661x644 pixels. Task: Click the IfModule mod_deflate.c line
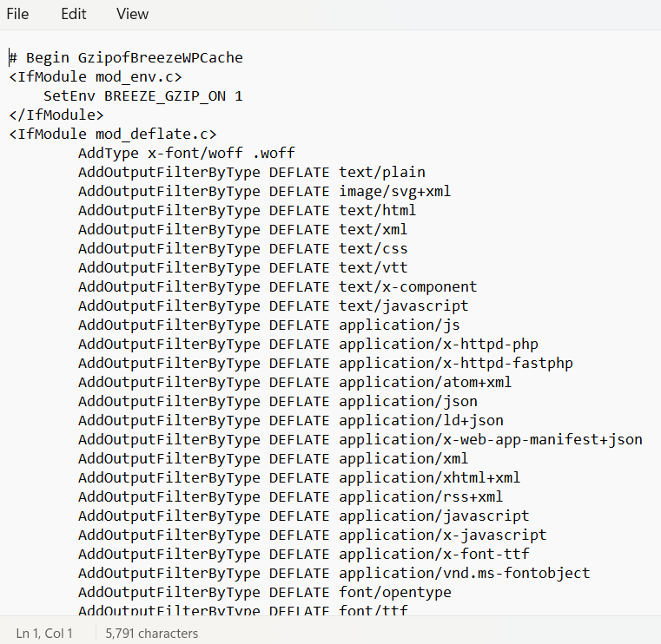click(x=113, y=135)
